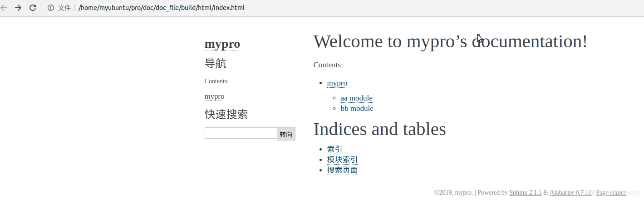Click the sidebar 'Contents:' caption
The height and width of the screenshot is (201, 644).
point(216,81)
